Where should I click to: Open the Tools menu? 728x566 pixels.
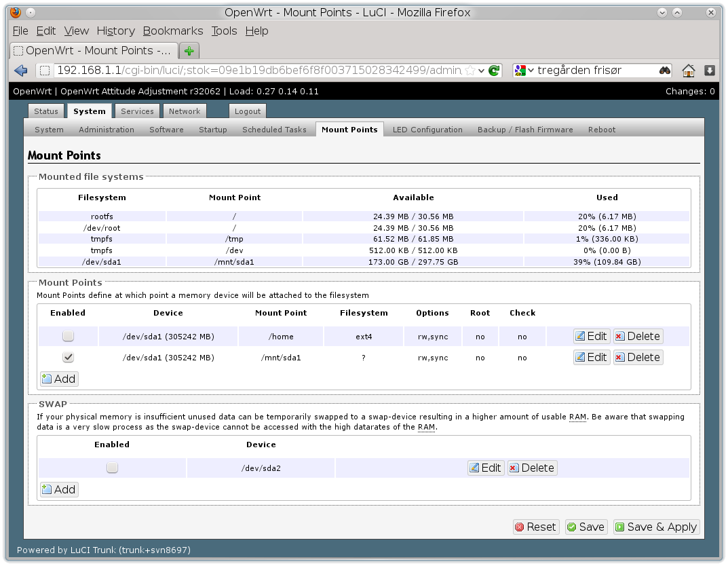[x=225, y=31]
